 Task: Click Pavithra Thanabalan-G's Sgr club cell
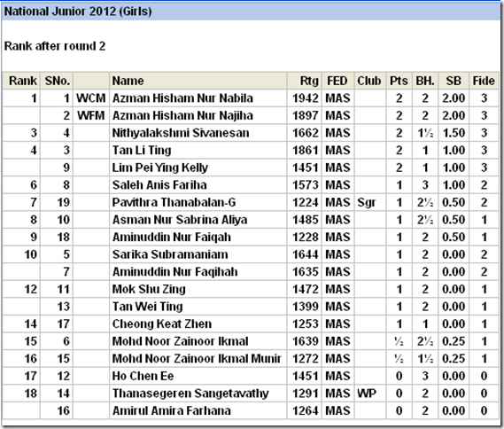pos(369,202)
